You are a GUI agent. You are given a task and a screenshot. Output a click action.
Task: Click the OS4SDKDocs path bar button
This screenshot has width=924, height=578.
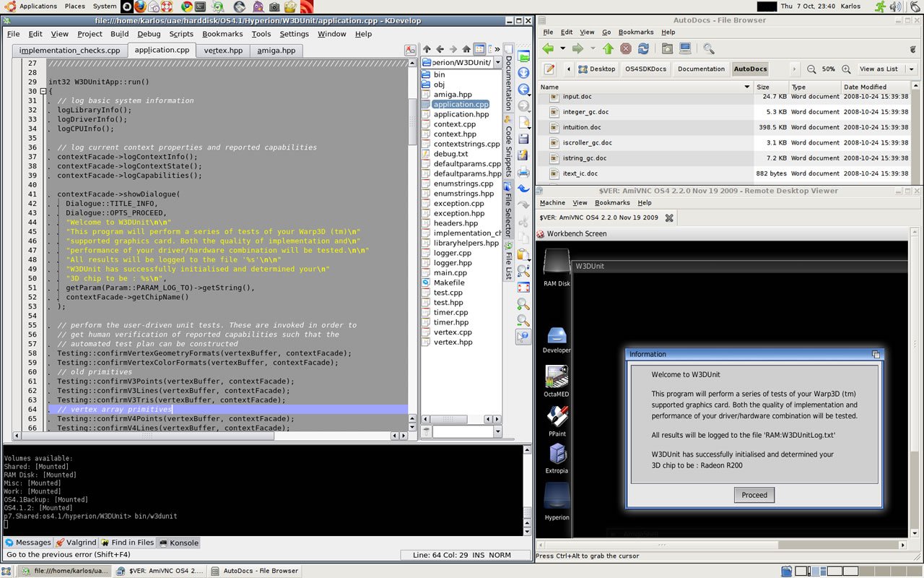[x=646, y=69]
